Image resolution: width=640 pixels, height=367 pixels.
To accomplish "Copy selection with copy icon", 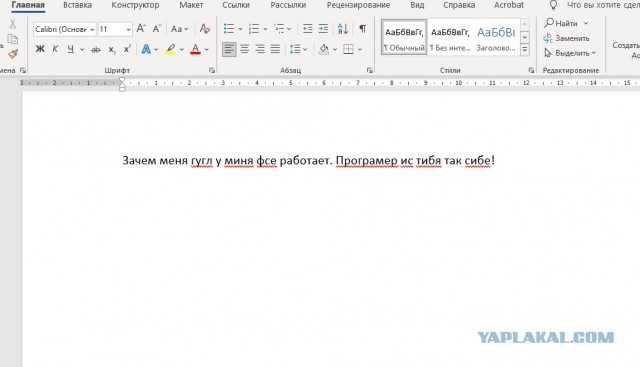I will [x=13, y=39].
